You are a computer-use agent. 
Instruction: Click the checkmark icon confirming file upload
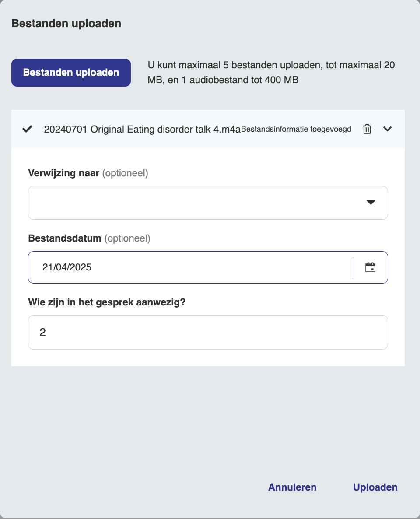tap(27, 129)
